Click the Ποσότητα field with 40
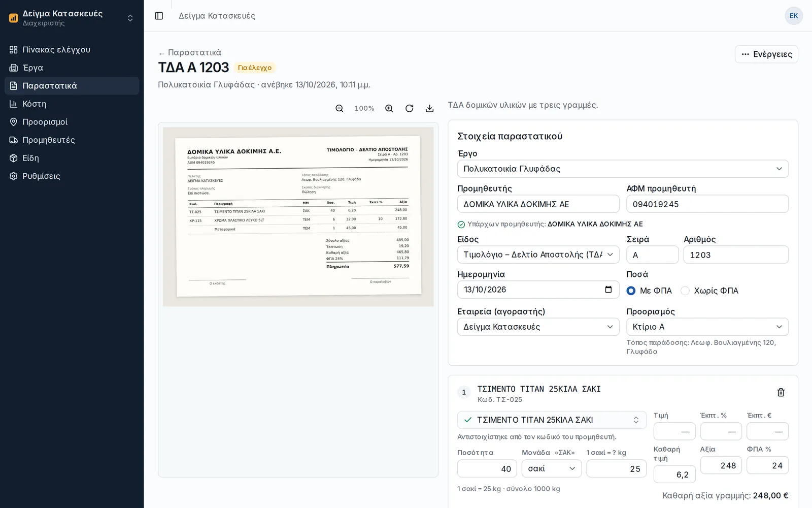Screen dimensions: 812x508 coord(487,468)
